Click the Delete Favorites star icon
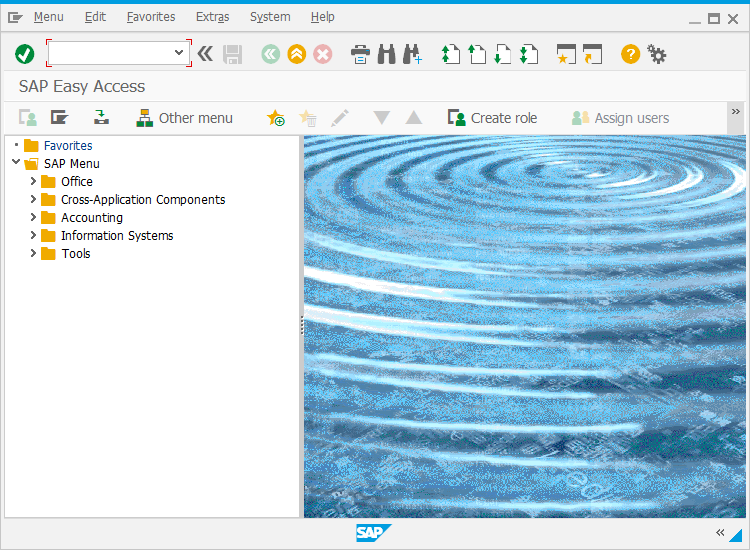This screenshot has height=550, width=750. coord(308,118)
